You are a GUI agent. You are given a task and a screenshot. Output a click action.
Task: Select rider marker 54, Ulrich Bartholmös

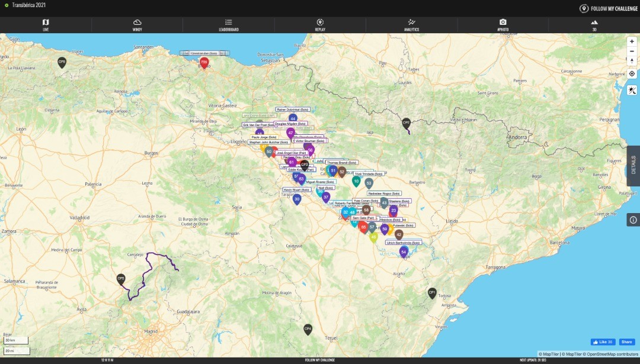[404, 251]
